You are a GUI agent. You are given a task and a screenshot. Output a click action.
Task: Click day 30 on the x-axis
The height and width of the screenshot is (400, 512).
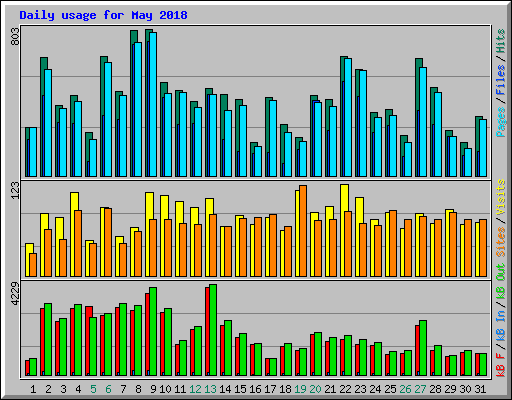point(465,389)
